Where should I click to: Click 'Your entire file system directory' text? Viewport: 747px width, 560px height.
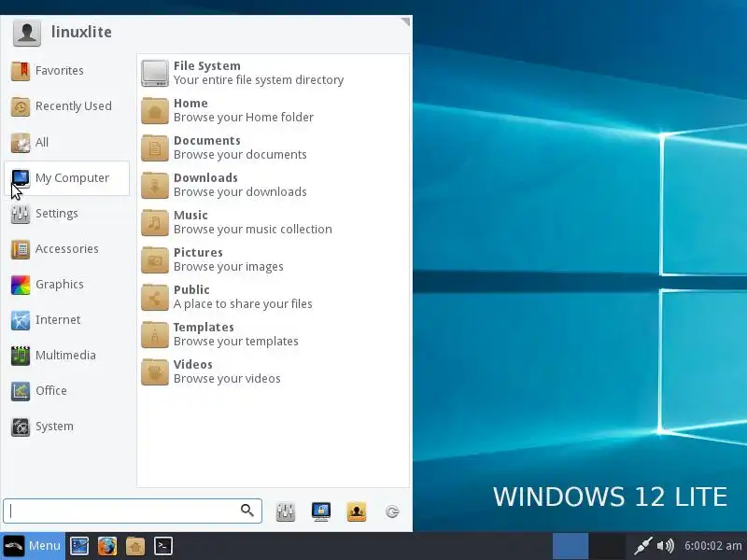(259, 80)
